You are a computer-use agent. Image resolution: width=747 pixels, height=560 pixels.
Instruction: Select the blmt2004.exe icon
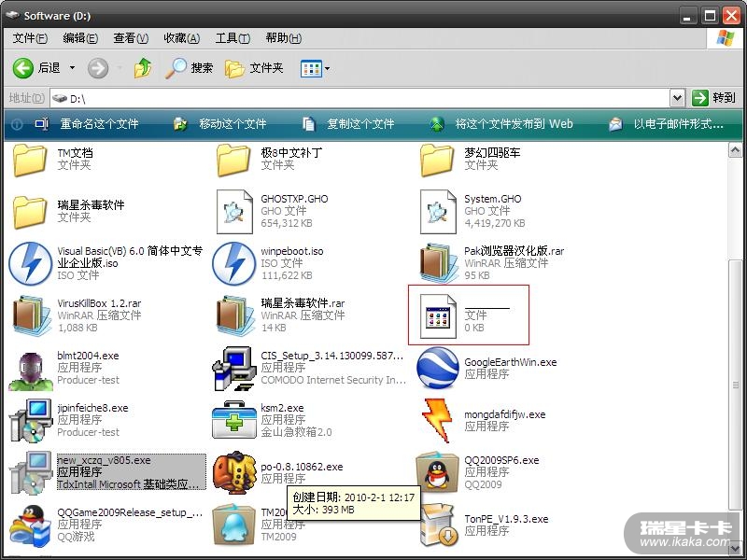[x=31, y=371]
